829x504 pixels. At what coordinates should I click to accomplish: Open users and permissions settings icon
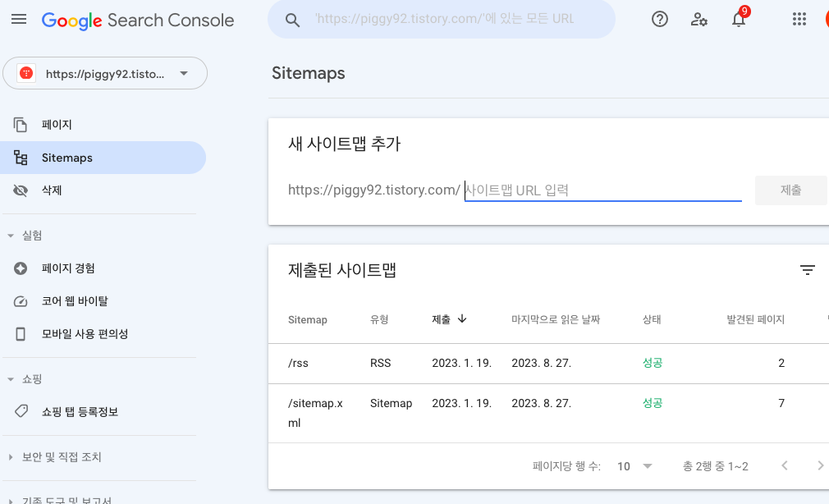click(x=699, y=20)
